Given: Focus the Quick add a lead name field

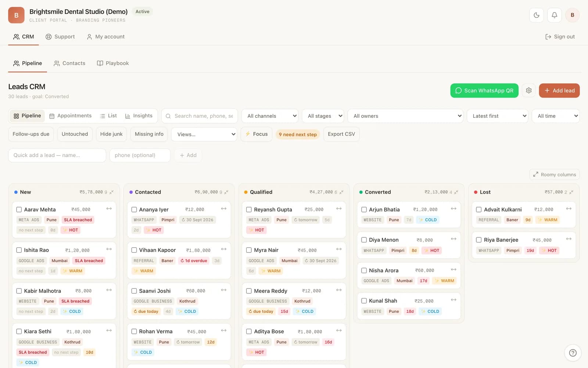Looking at the screenshot, I should [x=57, y=155].
